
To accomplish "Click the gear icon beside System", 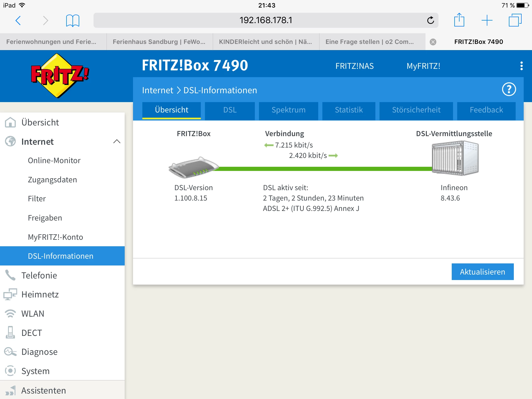I will click(x=10, y=371).
